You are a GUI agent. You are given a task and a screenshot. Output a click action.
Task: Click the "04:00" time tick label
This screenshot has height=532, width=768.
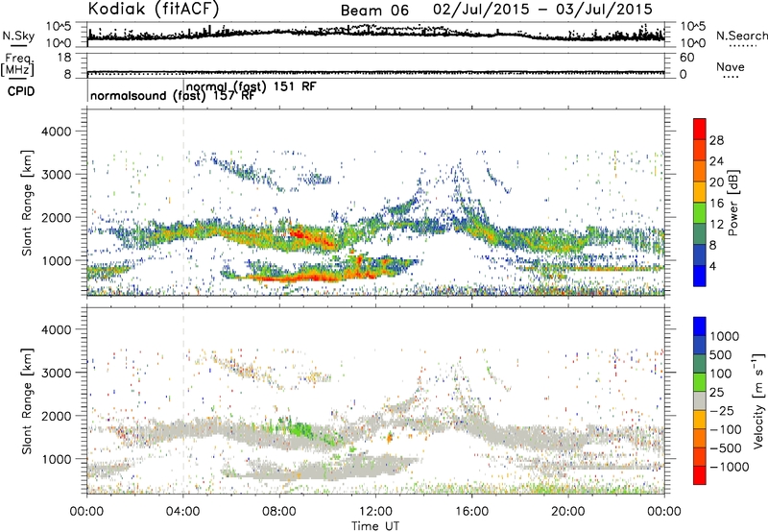183,512
